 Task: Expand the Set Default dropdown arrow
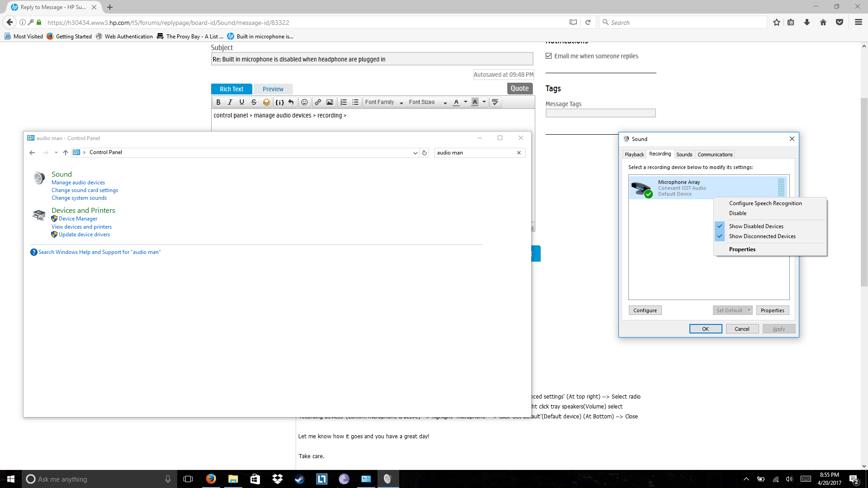coord(750,310)
